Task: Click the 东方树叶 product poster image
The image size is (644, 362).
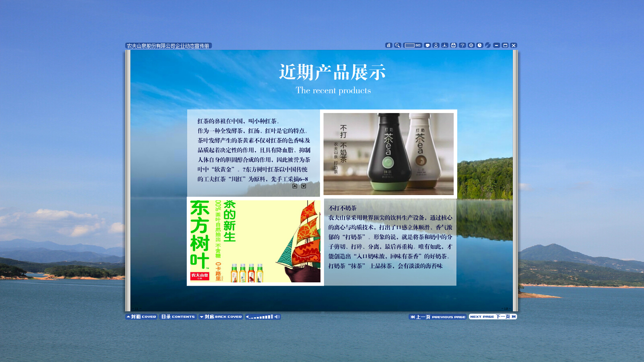Action: pos(255,241)
